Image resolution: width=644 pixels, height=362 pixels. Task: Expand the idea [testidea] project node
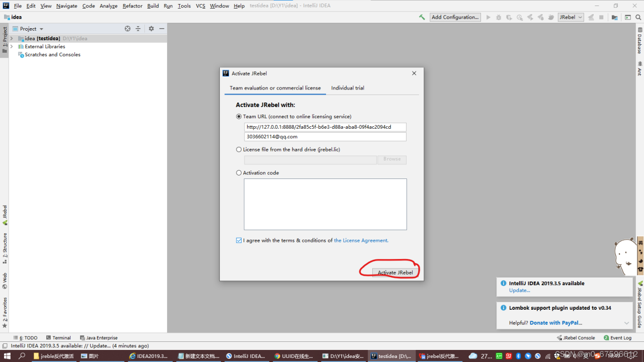(12, 39)
